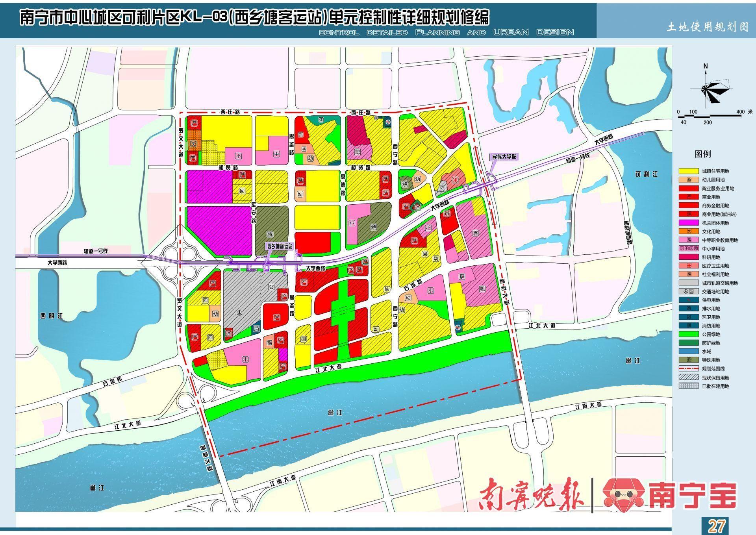This screenshot has width=756, height=535.
Task: Click the yellow 城镇住宅用地 legend swatch
Action: 689,171
